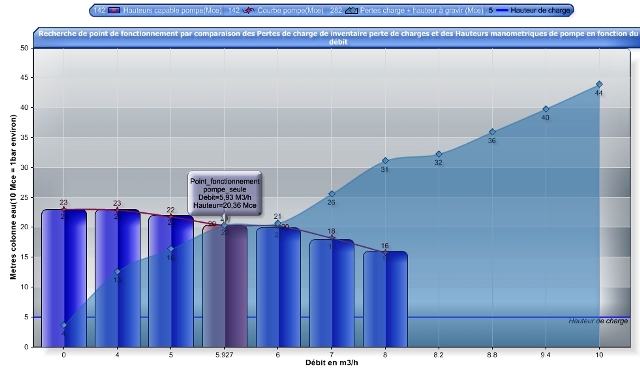The width and height of the screenshot is (640, 376).
Task: Select the area curve point labeled 32
Action: click(x=439, y=154)
